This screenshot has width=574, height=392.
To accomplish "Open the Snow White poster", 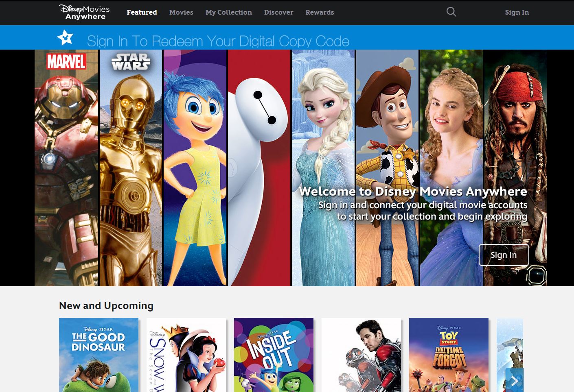I will pos(186,355).
